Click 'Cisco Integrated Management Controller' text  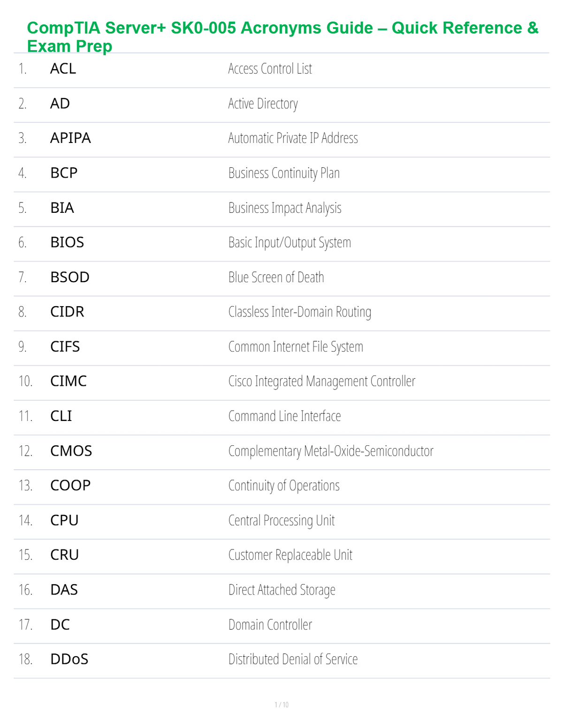pos(322,381)
